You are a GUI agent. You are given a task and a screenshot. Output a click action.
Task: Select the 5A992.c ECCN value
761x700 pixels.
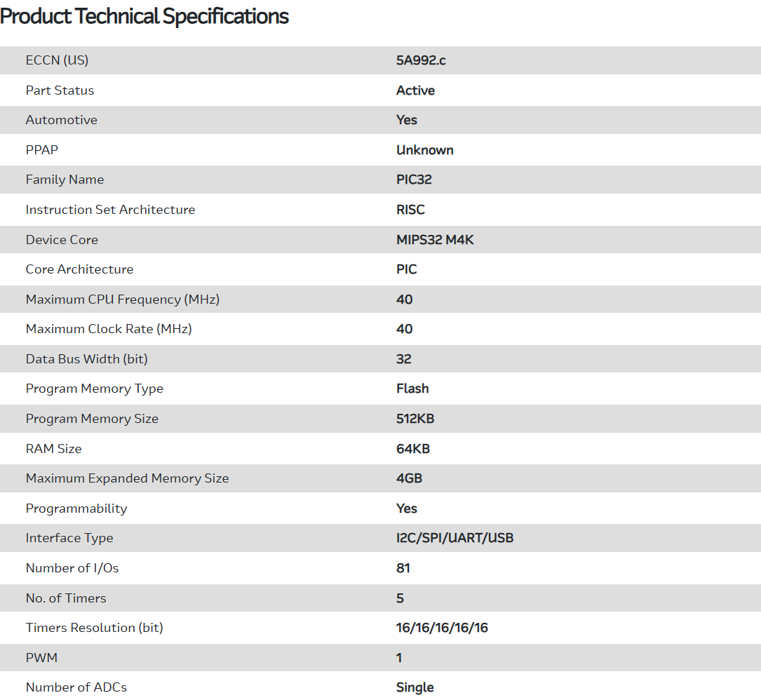pyautogui.click(x=421, y=60)
